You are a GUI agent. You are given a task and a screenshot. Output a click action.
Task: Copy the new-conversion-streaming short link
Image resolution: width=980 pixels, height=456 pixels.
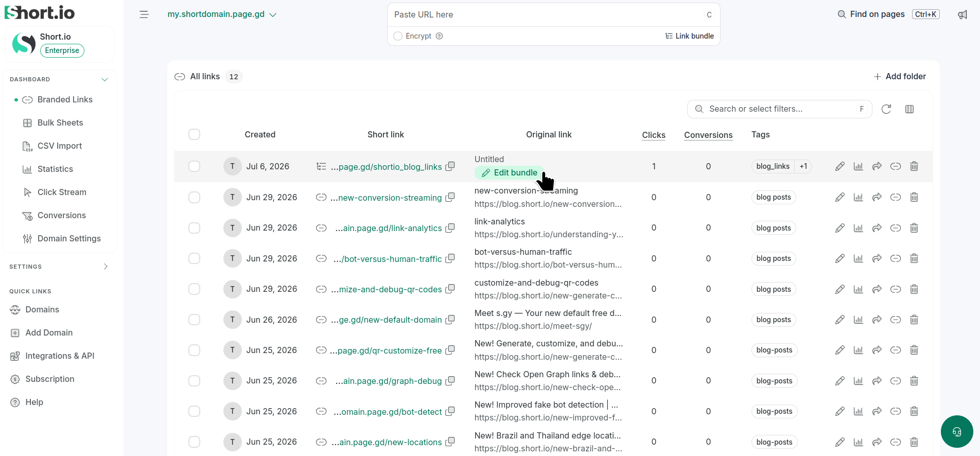pos(450,197)
